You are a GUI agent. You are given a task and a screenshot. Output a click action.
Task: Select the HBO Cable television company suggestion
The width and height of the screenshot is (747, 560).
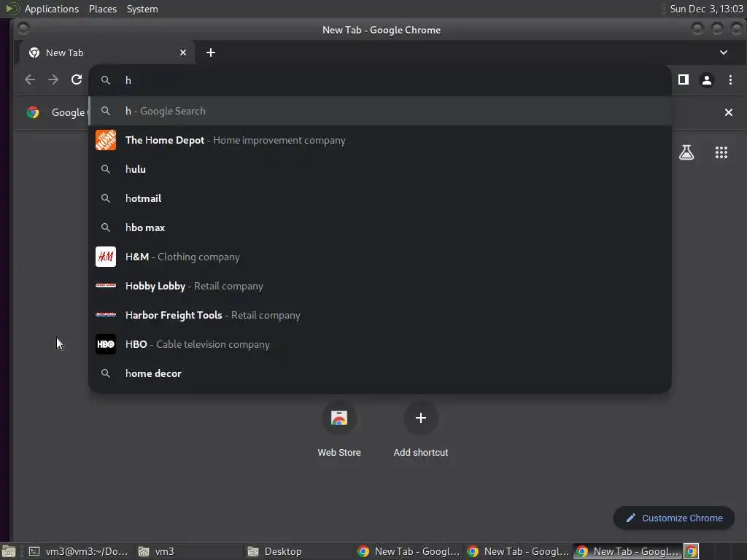(380, 344)
